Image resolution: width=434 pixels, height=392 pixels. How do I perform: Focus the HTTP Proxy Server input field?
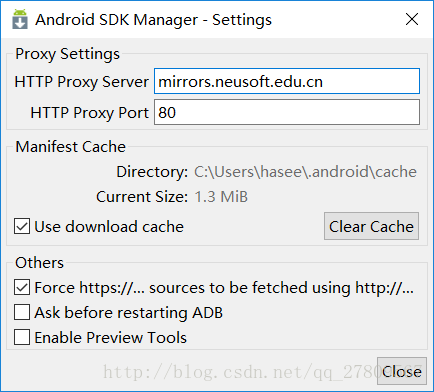click(287, 81)
